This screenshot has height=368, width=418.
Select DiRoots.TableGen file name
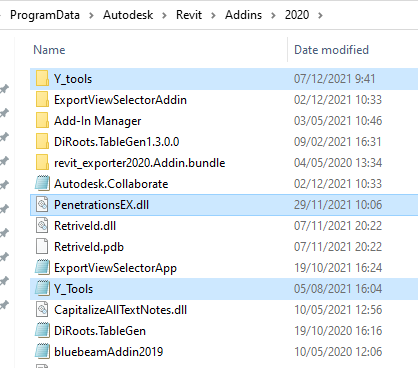tap(100, 331)
